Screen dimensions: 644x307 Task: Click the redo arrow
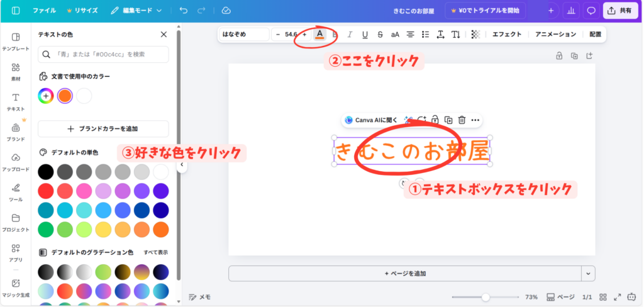tap(201, 11)
